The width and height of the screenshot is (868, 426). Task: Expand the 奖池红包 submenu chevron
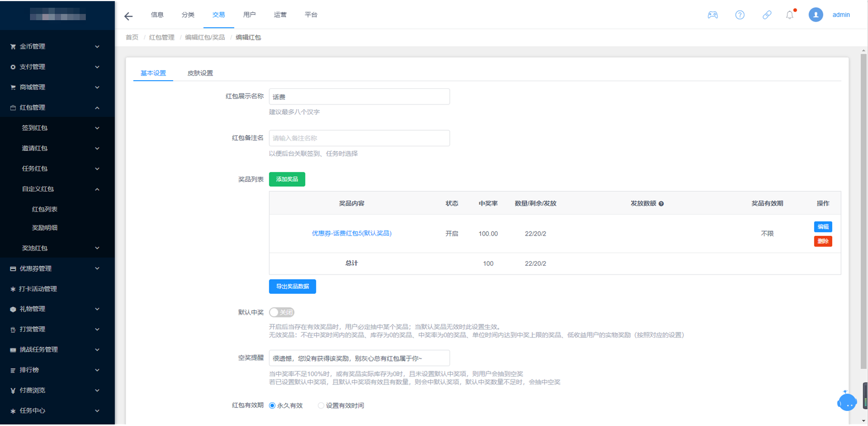[x=97, y=248]
